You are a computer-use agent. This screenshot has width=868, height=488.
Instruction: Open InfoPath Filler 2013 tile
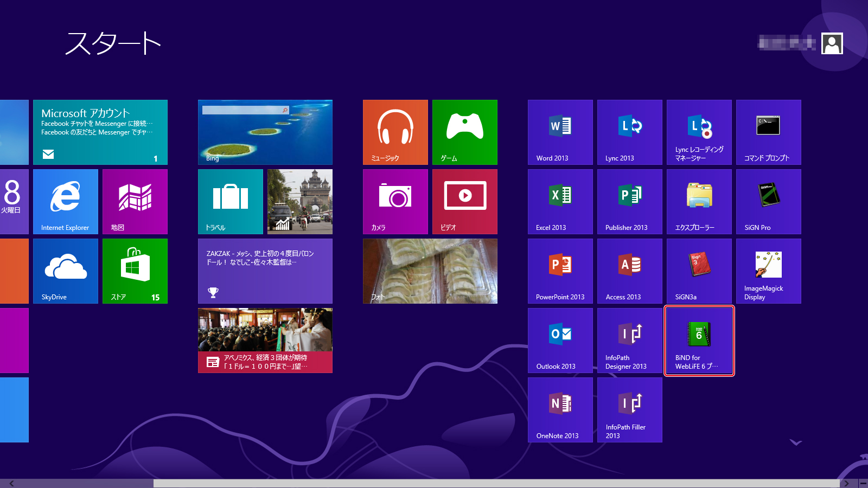(630, 410)
